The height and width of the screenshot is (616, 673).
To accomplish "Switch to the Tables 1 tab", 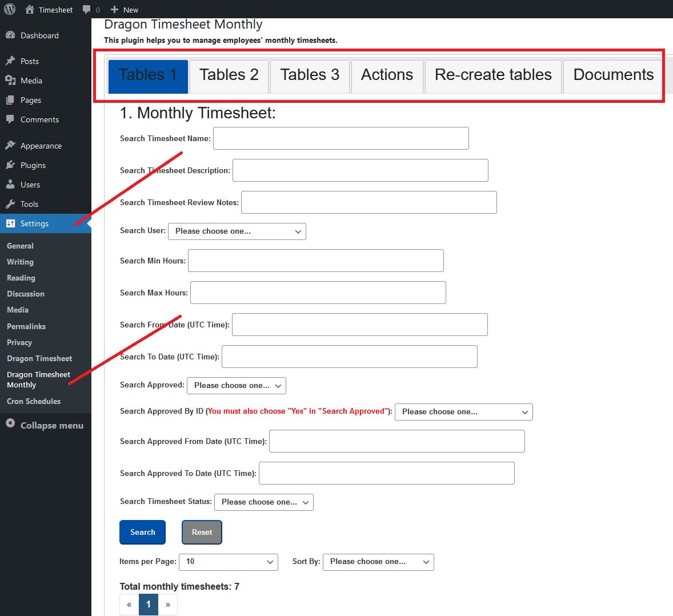I will (147, 77).
